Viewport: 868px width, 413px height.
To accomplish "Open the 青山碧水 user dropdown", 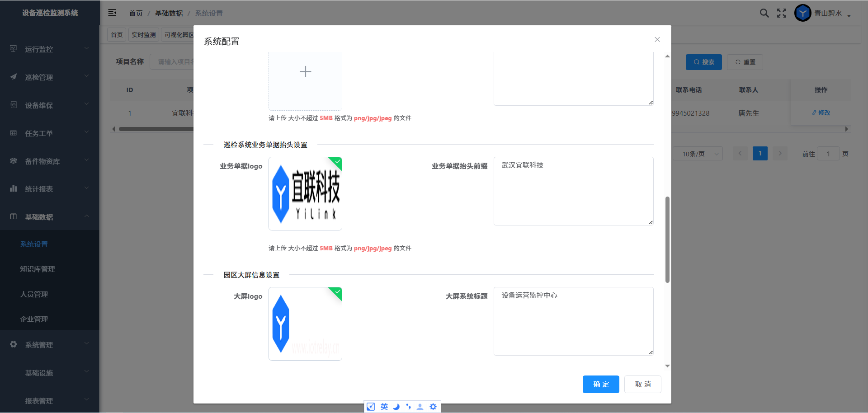I will (832, 14).
